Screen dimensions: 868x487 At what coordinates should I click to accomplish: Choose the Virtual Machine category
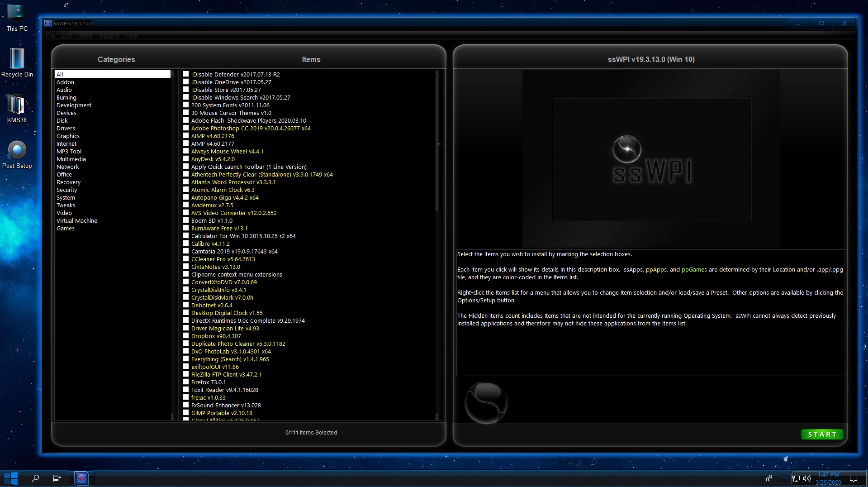[76, 220]
